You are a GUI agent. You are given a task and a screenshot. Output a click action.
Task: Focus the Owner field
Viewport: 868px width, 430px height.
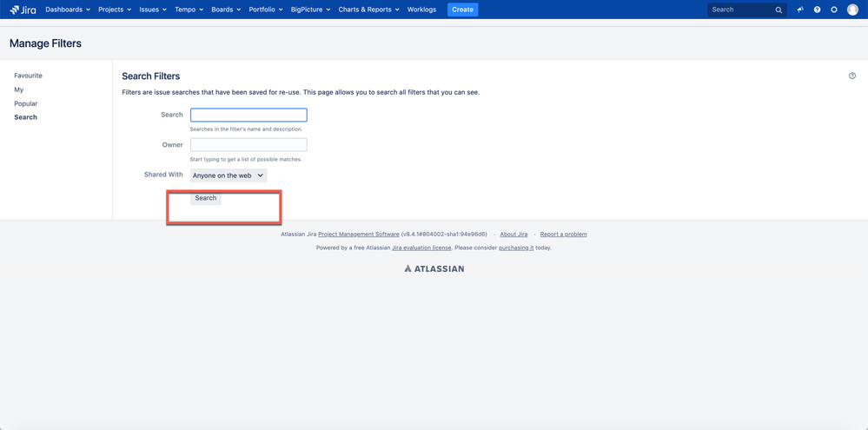tap(248, 145)
